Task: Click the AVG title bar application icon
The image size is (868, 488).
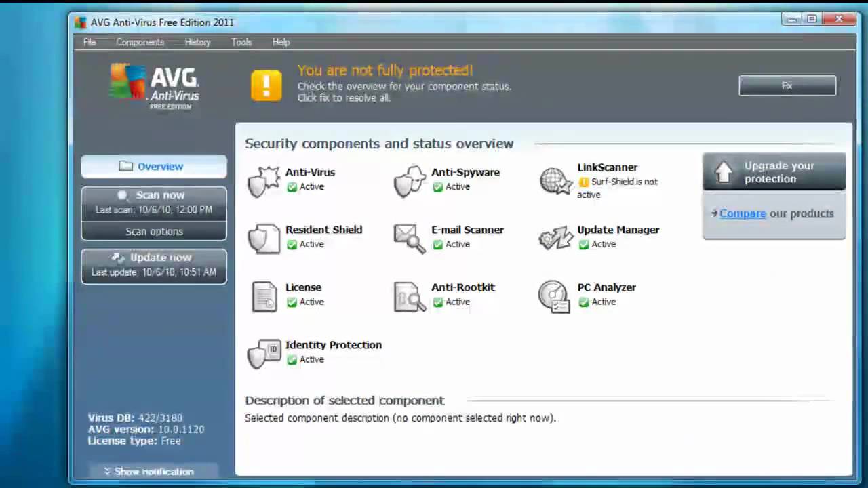Action: [81, 22]
